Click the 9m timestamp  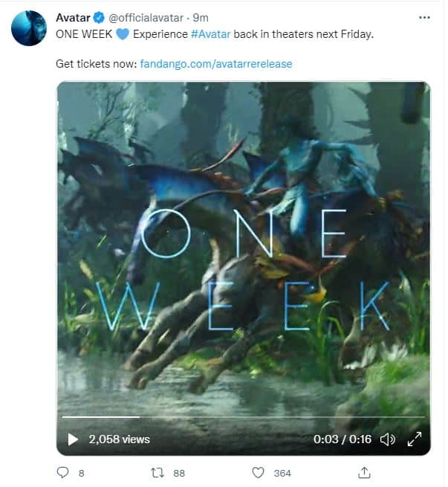pyautogui.click(x=201, y=18)
